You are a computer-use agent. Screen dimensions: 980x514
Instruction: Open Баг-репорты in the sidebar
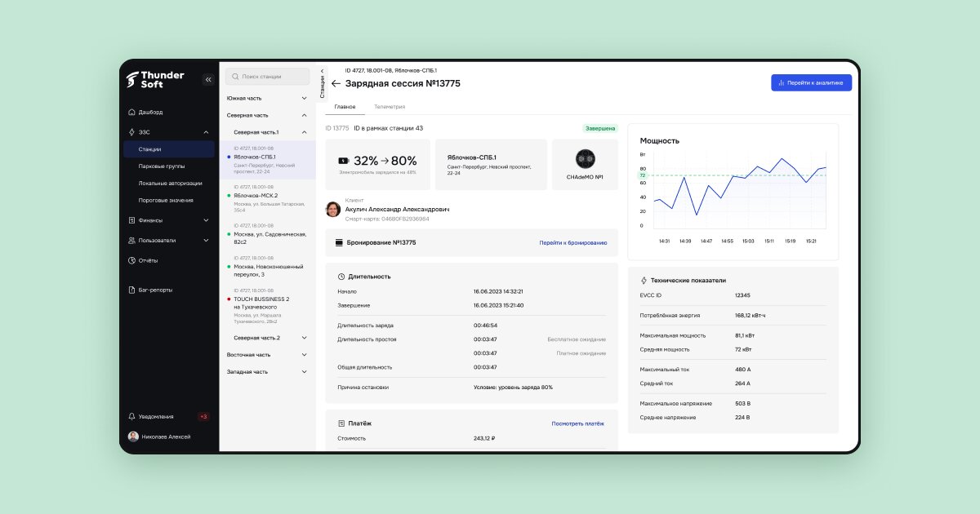click(155, 290)
